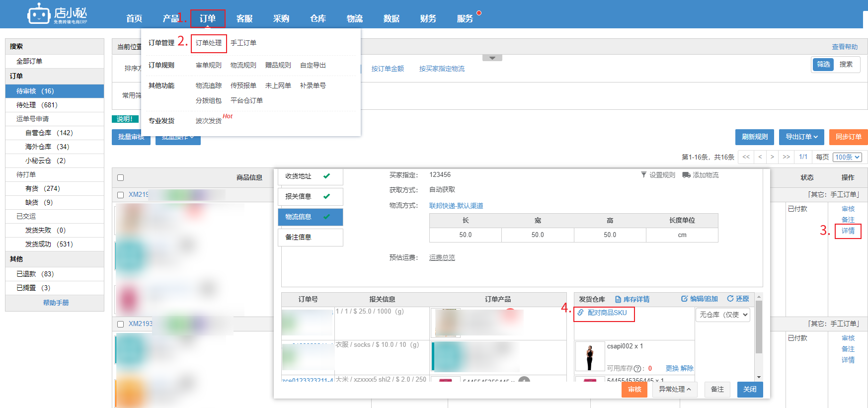This screenshot has width=868, height=408.
Task: Switch to 收货地址 tab
Action: (311, 176)
